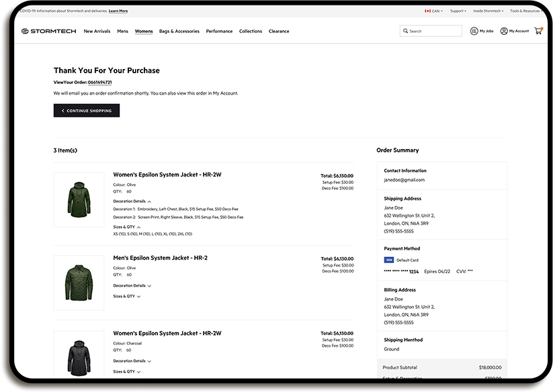This screenshot has height=392, width=553.
Task: Click the charcoal jacket thumbnail
Action: point(79,356)
